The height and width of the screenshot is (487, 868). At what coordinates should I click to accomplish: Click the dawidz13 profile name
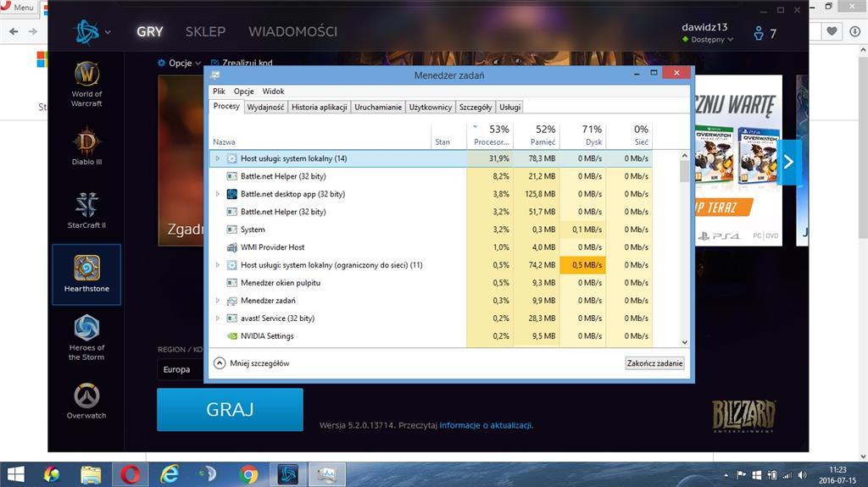coord(704,26)
